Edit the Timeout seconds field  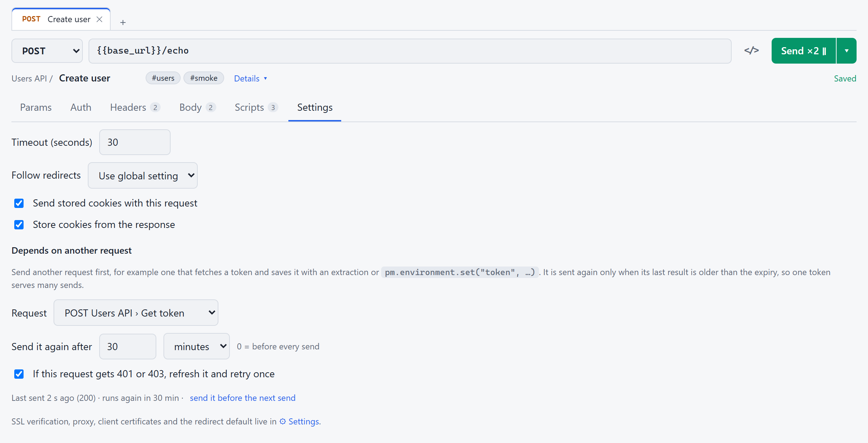tap(135, 142)
